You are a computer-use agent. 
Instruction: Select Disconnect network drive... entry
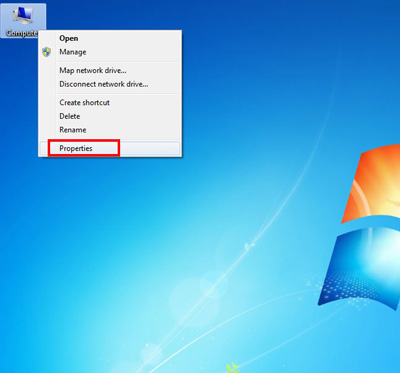110,84
